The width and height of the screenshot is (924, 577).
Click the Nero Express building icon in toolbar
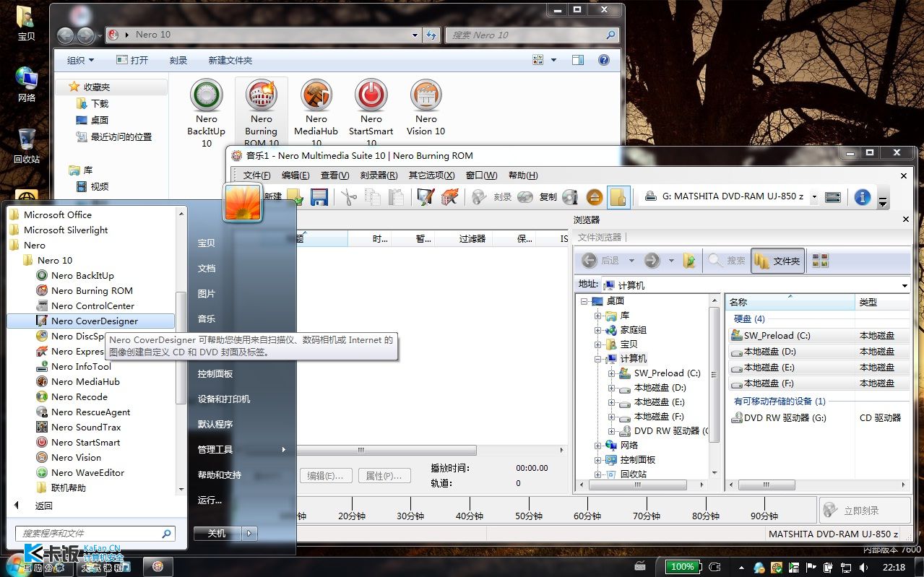449,196
